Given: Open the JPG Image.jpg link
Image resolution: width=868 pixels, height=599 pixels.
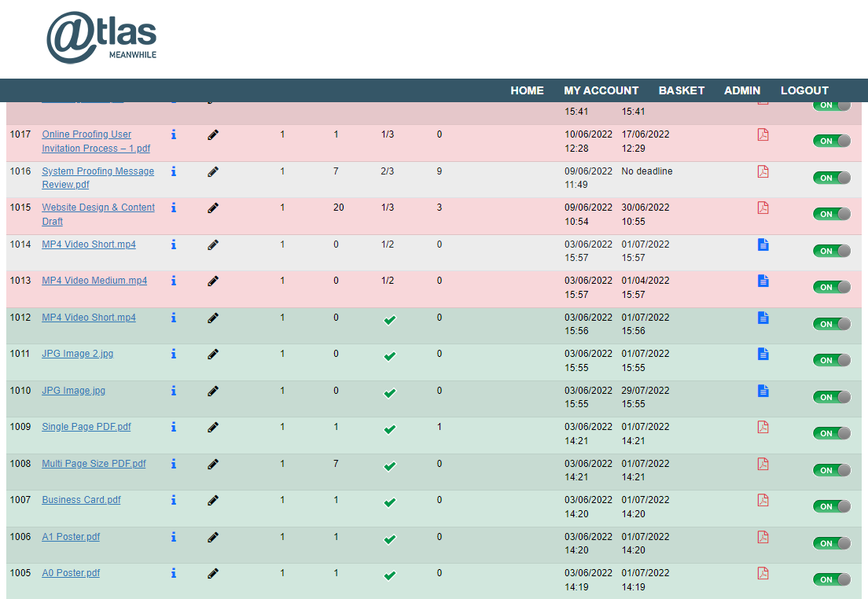Looking at the screenshot, I should tap(74, 390).
